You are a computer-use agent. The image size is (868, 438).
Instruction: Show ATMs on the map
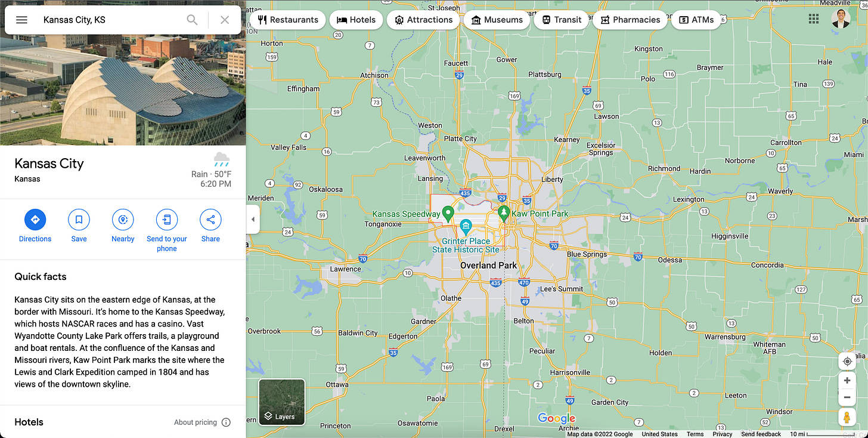coord(696,20)
